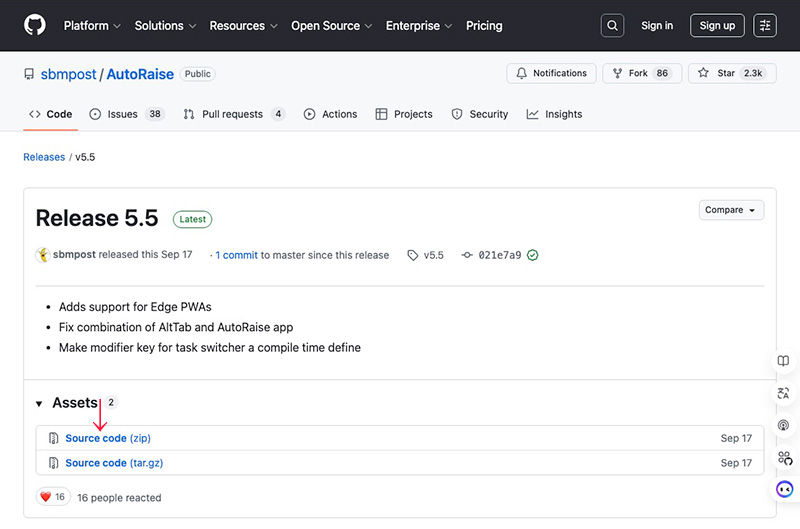This screenshot has width=800, height=529.
Task: Go to the Pull requests tab
Action: tap(234, 114)
